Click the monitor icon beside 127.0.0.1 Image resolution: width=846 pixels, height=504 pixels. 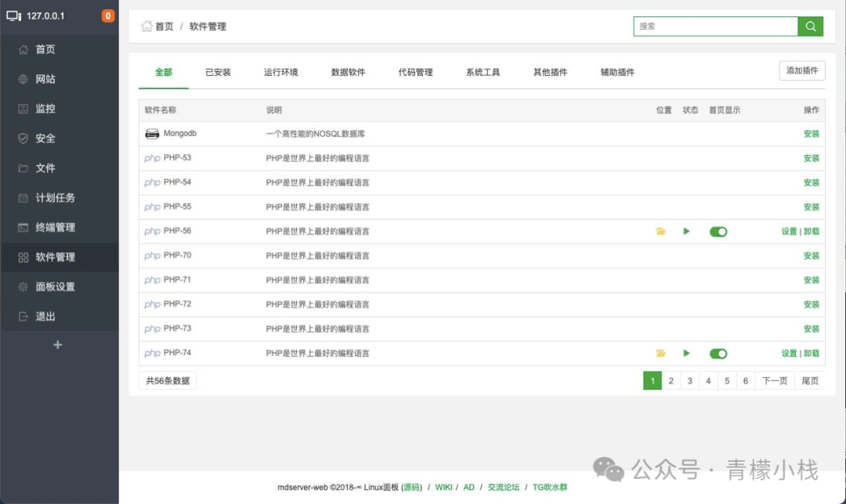click(x=14, y=16)
